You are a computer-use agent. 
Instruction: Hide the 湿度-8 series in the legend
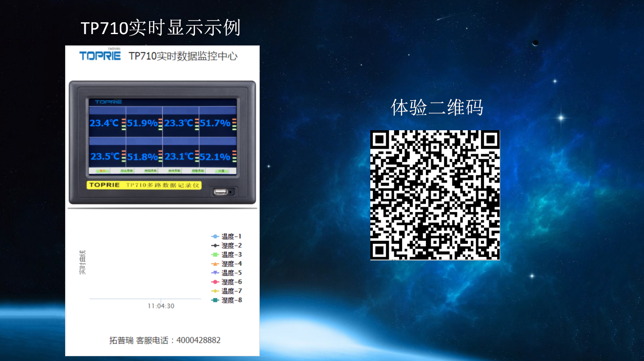(x=226, y=300)
